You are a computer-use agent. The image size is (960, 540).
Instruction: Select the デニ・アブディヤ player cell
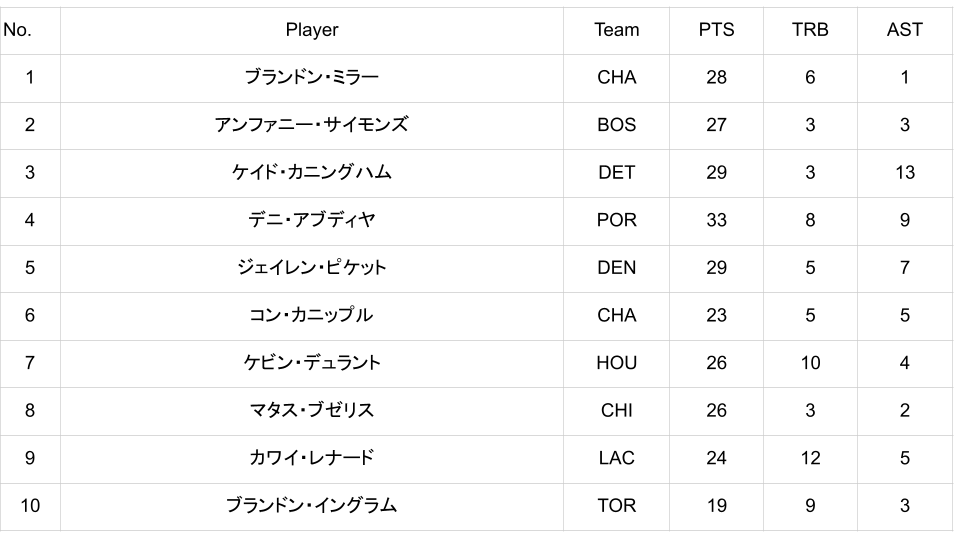pos(312,220)
